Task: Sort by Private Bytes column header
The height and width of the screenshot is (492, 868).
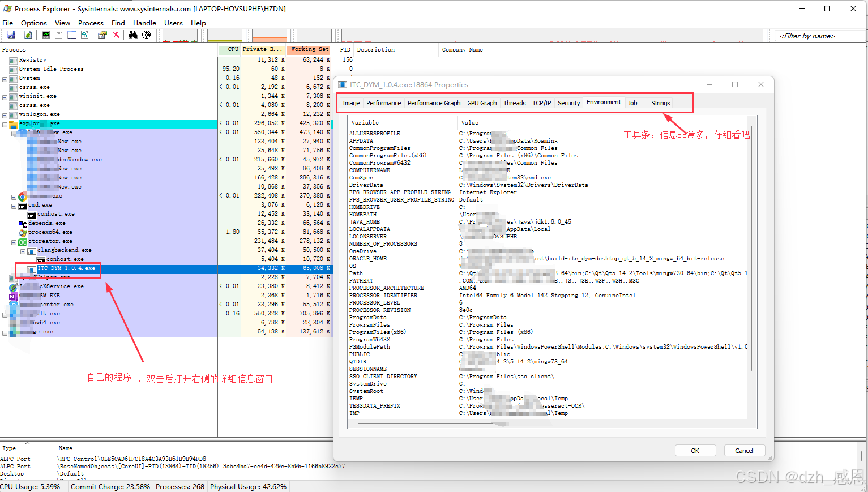Action: (x=263, y=49)
